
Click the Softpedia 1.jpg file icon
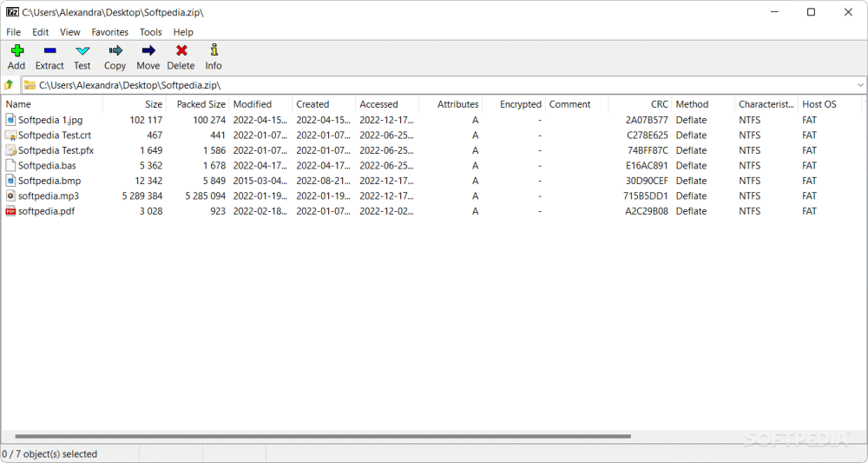(10, 120)
